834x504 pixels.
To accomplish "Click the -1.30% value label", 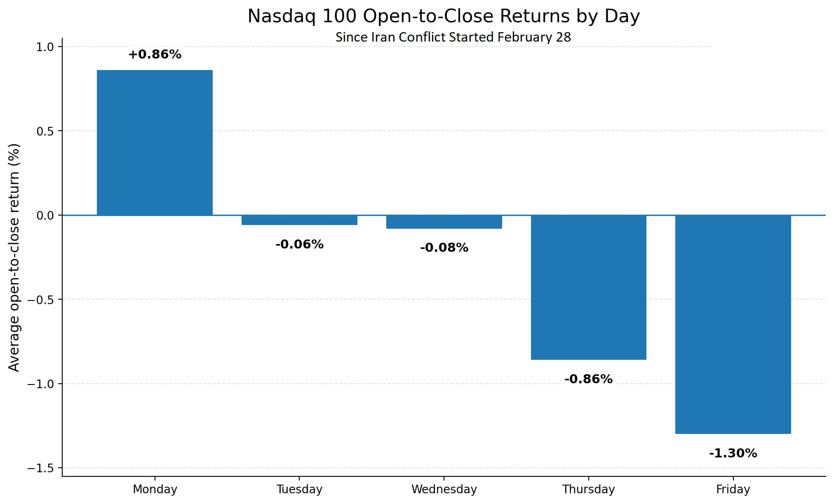I will (x=733, y=453).
